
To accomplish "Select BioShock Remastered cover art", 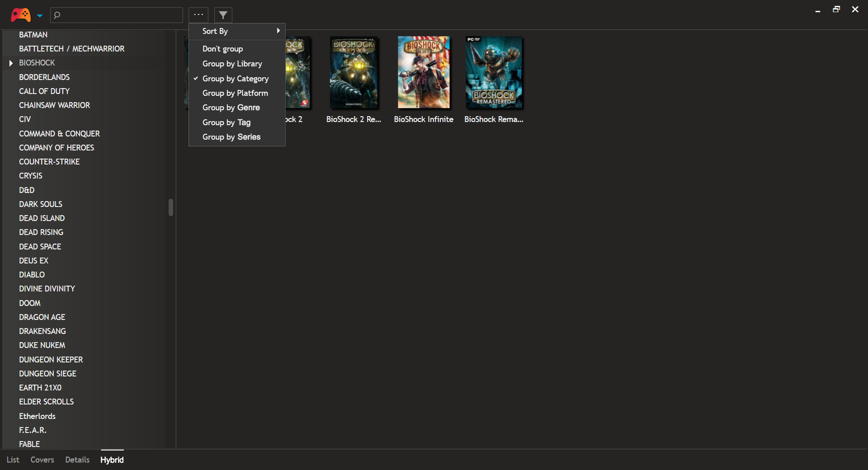I will (494, 73).
